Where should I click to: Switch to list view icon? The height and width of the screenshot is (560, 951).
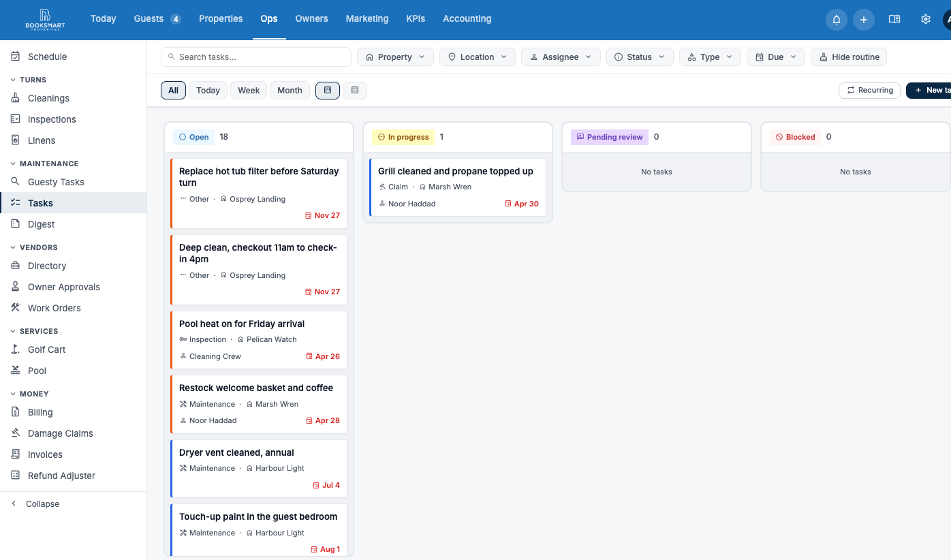pos(355,90)
